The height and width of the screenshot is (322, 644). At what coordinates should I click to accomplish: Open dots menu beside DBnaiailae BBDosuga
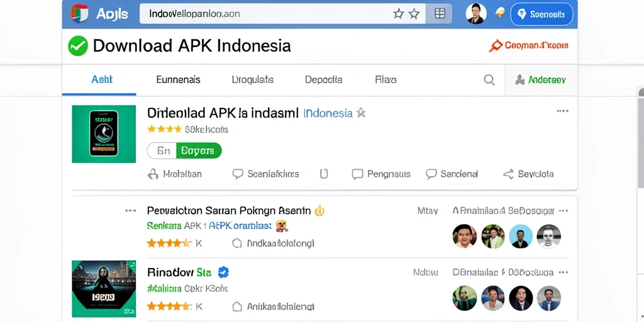click(x=563, y=272)
